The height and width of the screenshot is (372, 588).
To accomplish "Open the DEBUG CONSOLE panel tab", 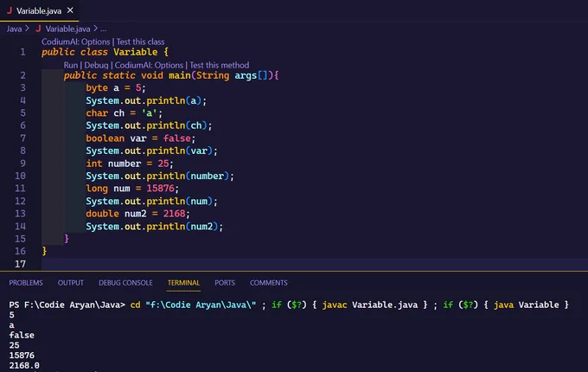I will tap(125, 283).
